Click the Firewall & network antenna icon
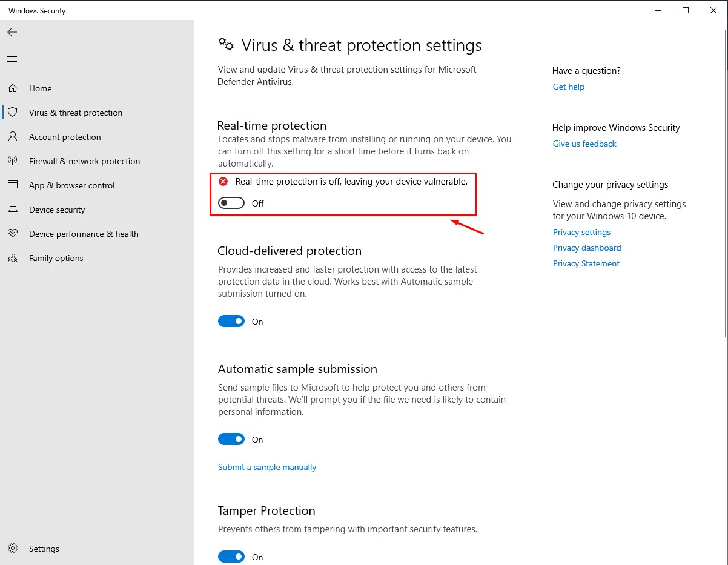Screen dimensions: 728x565 (13, 161)
